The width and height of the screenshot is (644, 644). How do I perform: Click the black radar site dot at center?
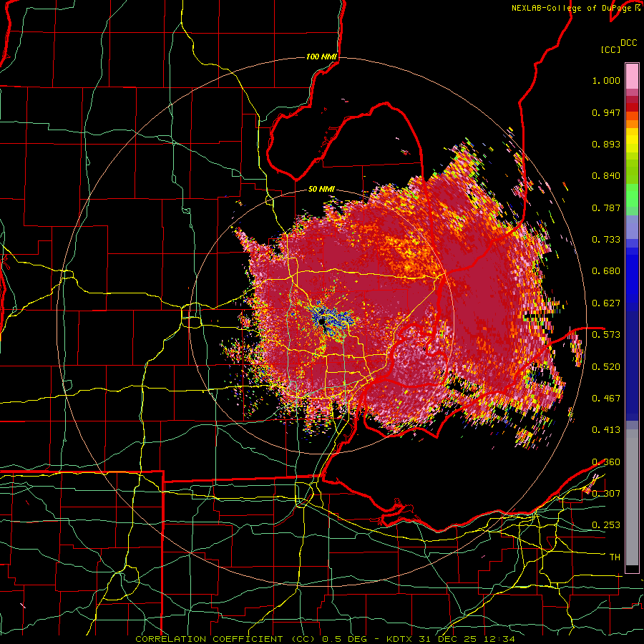(321, 321)
